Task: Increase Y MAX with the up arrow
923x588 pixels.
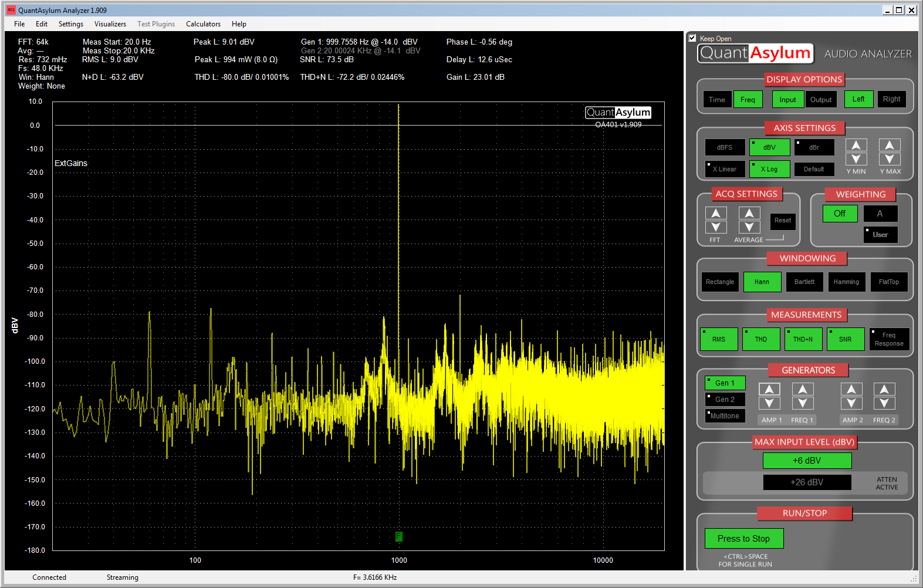Action: [890, 146]
